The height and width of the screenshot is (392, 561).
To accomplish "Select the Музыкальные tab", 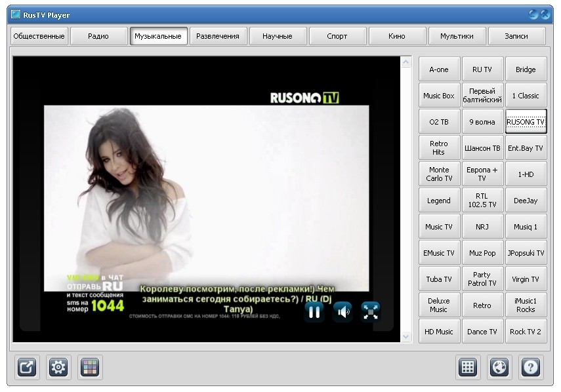I will (x=158, y=36).
